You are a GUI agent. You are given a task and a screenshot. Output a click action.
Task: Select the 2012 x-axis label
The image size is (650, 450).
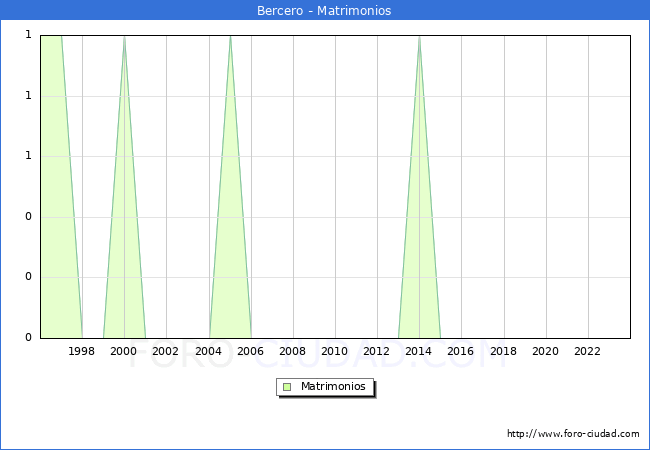[x=376, y=351]
